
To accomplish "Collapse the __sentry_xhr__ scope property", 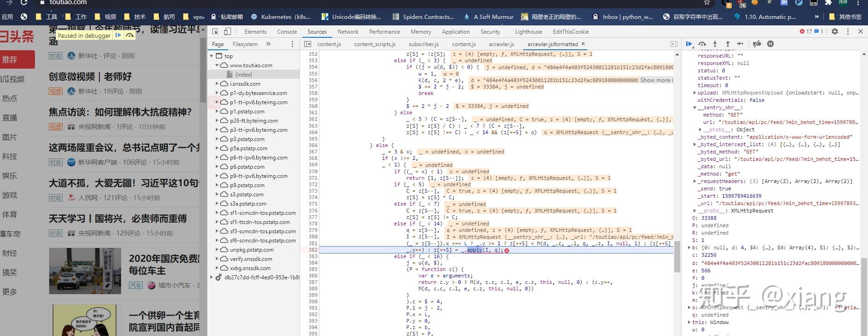I will click(x=695, y=107).
